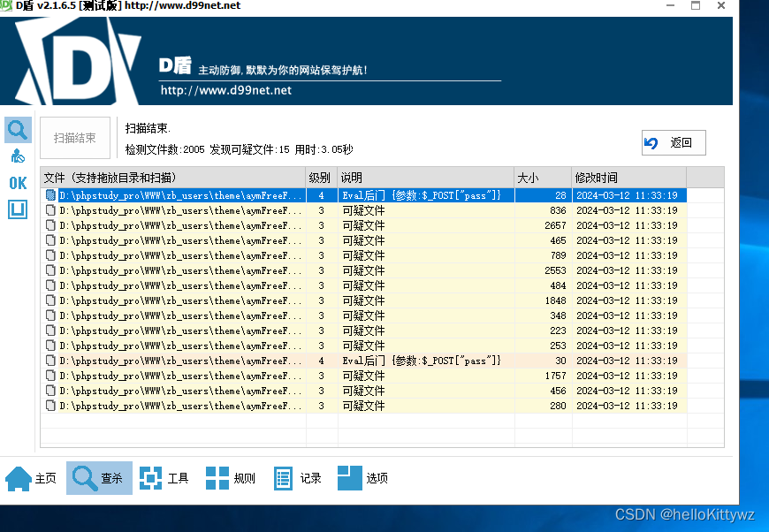
Task: Tick the checkbox of the size 789 row
Action: coord(50,255)
